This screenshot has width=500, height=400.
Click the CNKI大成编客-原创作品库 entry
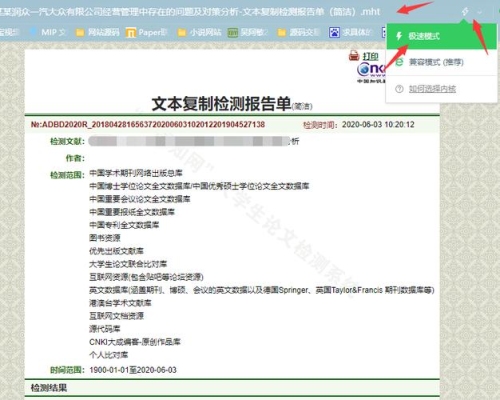tap(135, 342)
